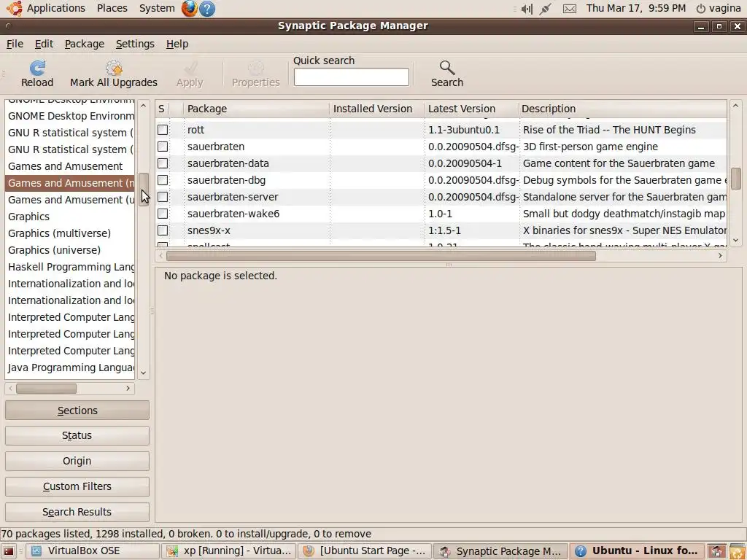Image resolution: width=747 pixels, height=560 pixels.
Task: Mark the sauerbraten-data checkbox
Action: tap(163, 163)
